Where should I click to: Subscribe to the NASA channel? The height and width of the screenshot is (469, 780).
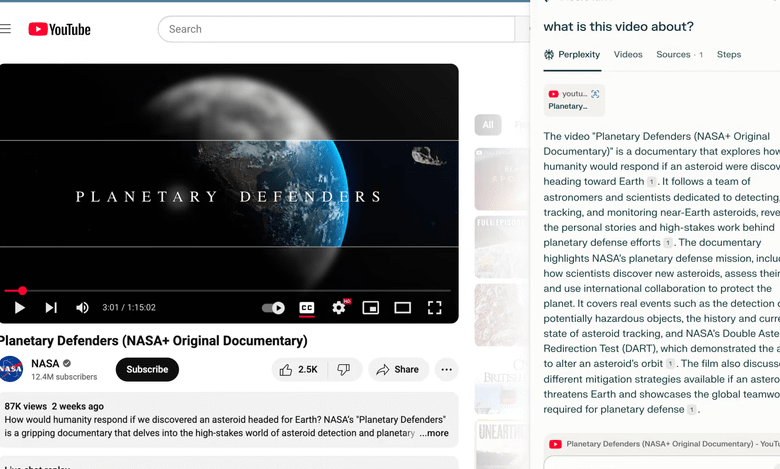(147, 370)
